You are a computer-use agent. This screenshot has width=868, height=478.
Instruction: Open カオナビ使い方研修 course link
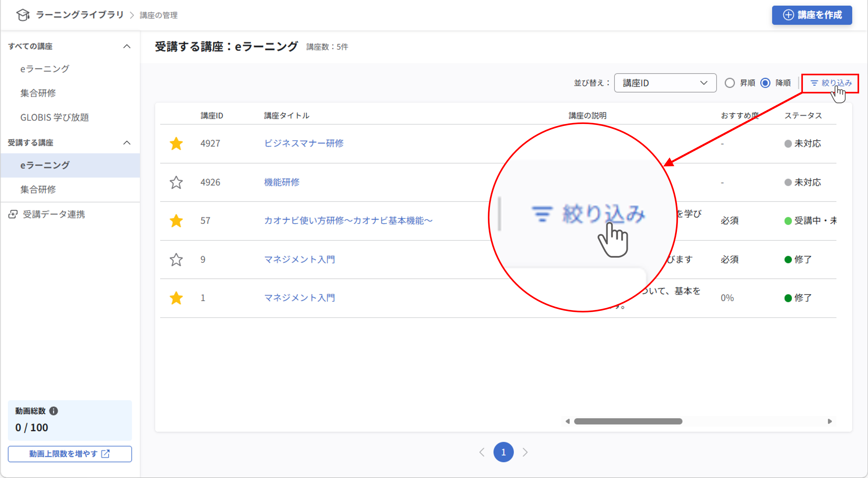point(348,221)
